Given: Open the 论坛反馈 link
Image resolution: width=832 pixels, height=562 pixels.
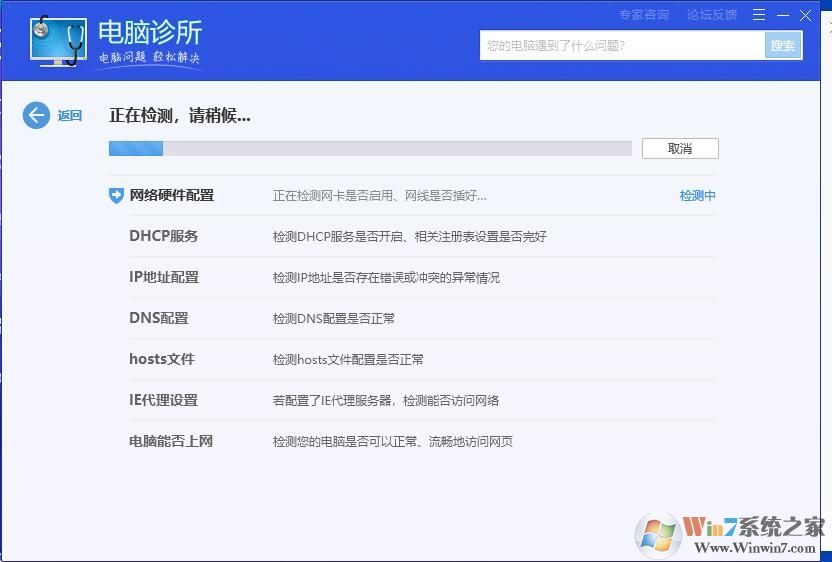Looking at the screenshot, I should click(711, 15).
